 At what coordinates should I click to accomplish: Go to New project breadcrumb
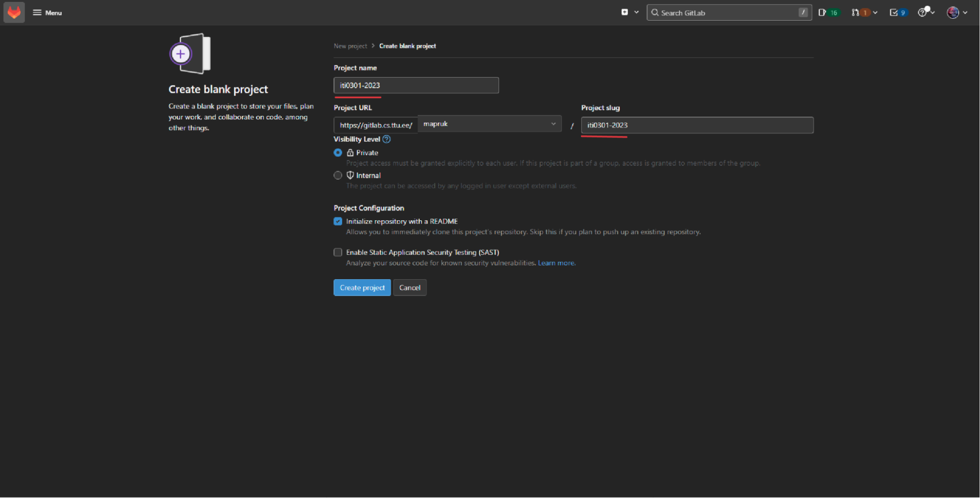click(350, 46)
